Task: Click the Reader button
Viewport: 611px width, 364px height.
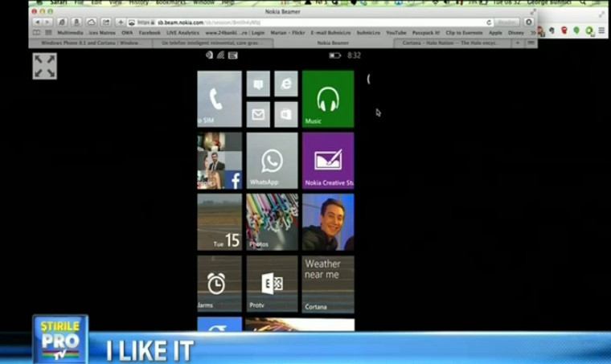Action: click(506, 22)
